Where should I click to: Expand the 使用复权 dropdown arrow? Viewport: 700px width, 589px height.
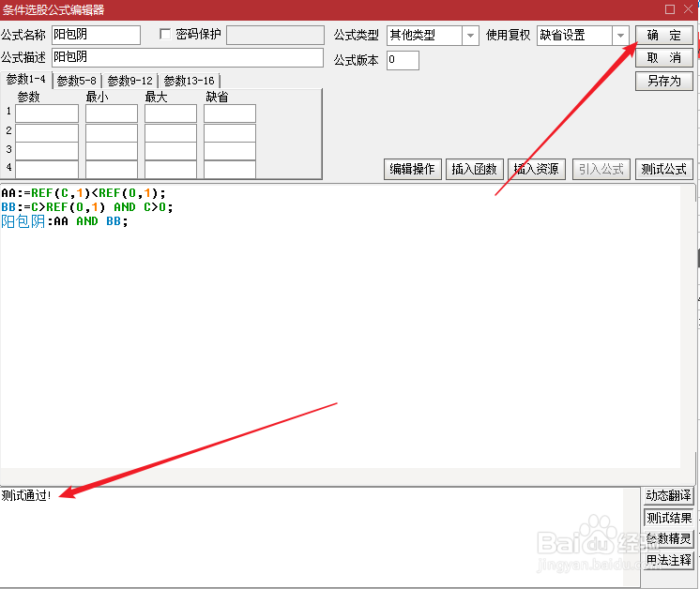tap(620, 36)
